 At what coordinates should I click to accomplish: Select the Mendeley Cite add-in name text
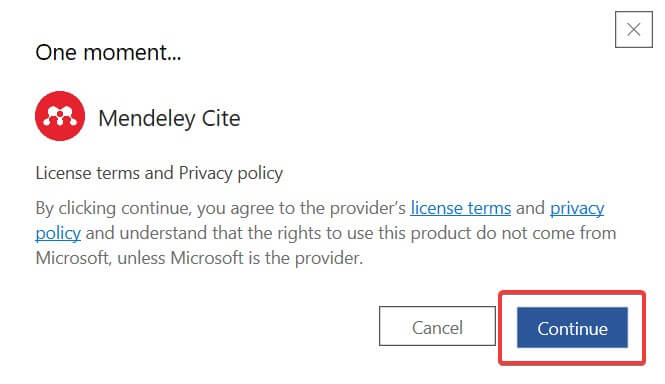169,118
